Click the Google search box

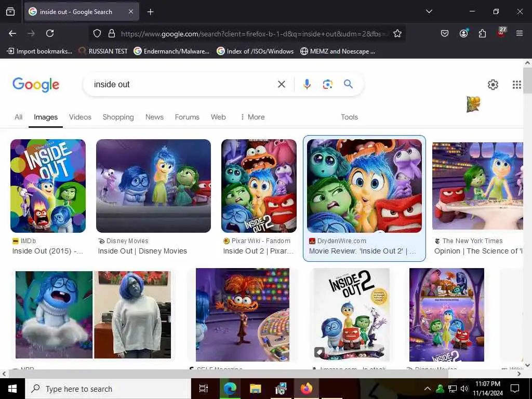pyautogui.click(x=183, y=84)
